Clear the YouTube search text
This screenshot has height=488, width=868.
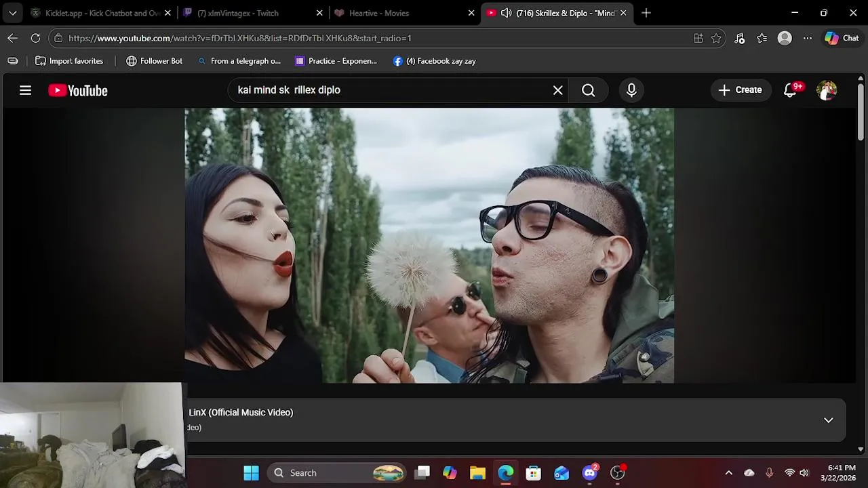557,90
